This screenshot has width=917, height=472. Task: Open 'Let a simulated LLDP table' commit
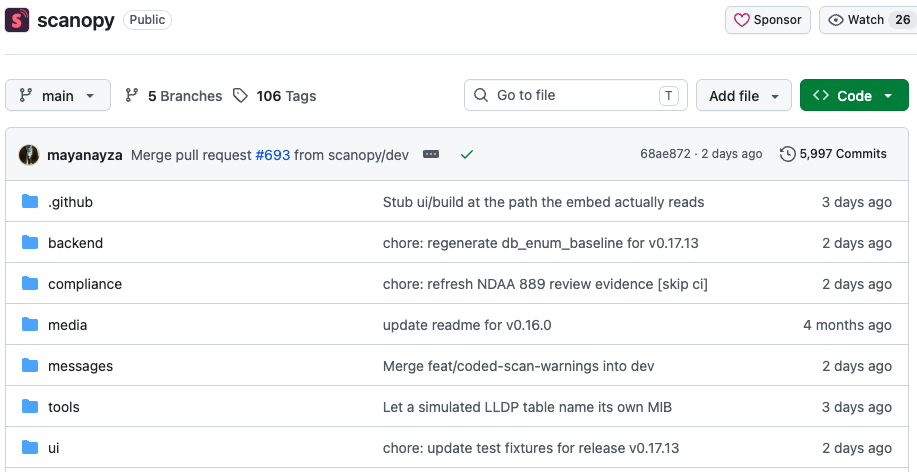[x=527, y=407]
